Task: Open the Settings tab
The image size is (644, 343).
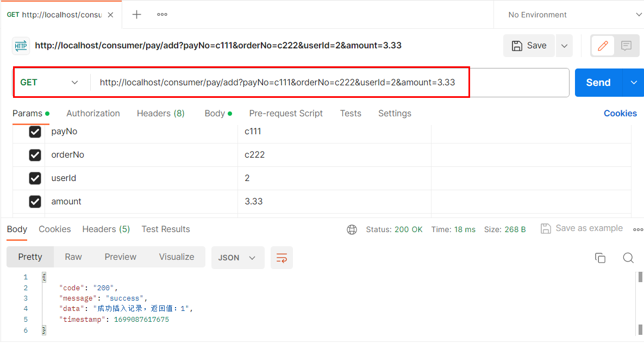Action: pos(395,114)
